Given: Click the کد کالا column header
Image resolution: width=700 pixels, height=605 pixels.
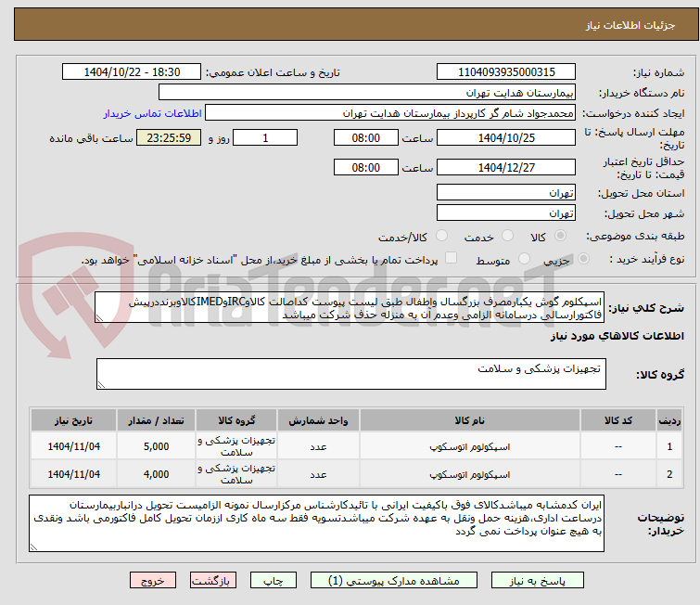Looking at the screenshot, I should tap(618, 420).
